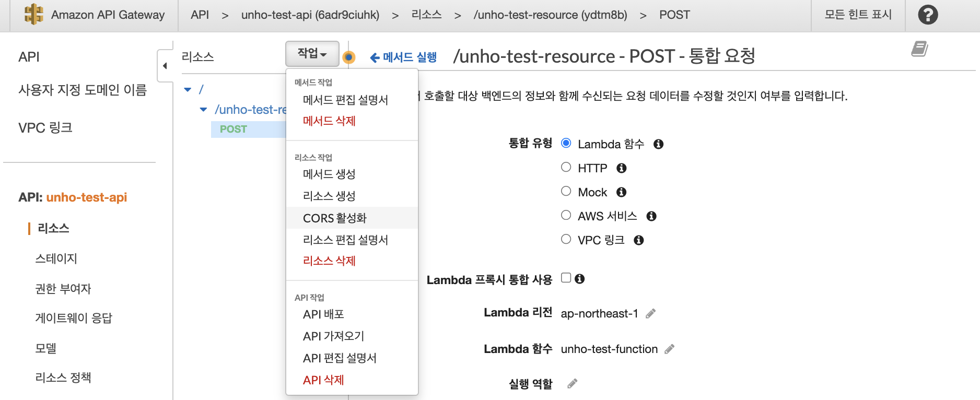
Task: Select the root / resource in tree
Action: [x=201, y=90]
